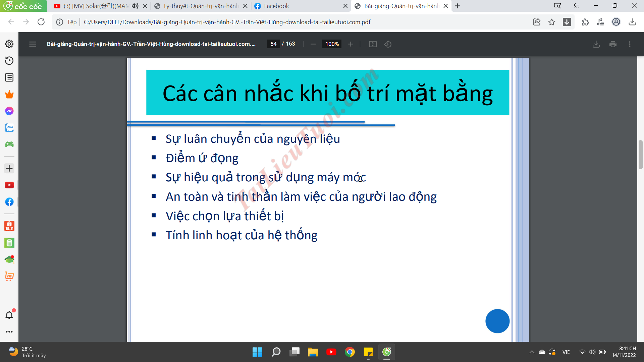Open Messenger in the sidebar
Image resolution: width=644 pixels, height=362 pixels.
9,111
